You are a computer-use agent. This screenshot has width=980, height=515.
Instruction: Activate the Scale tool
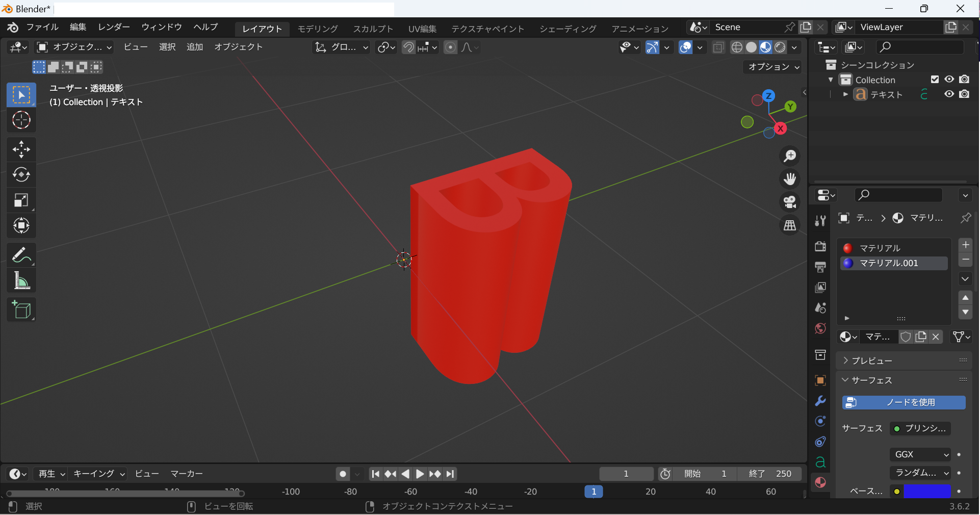pyautogui.click(x=21, y=200)
